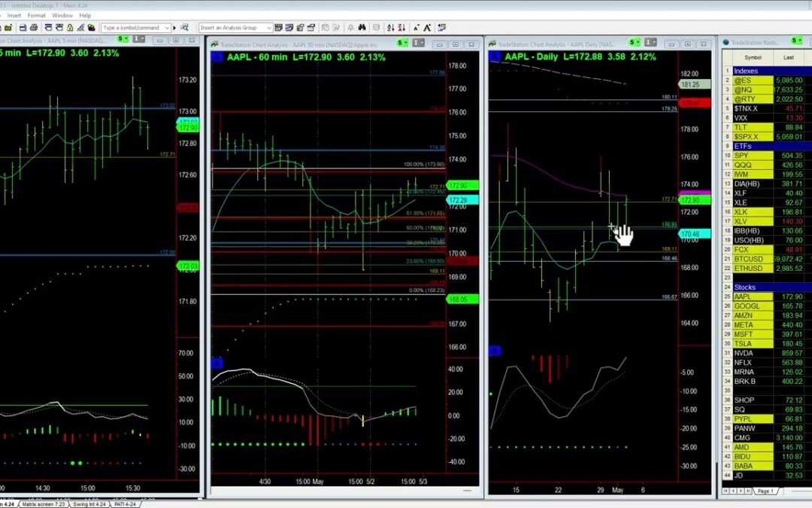
Task: Click the Save icon in the toolbar
Action: pos(23,28)
